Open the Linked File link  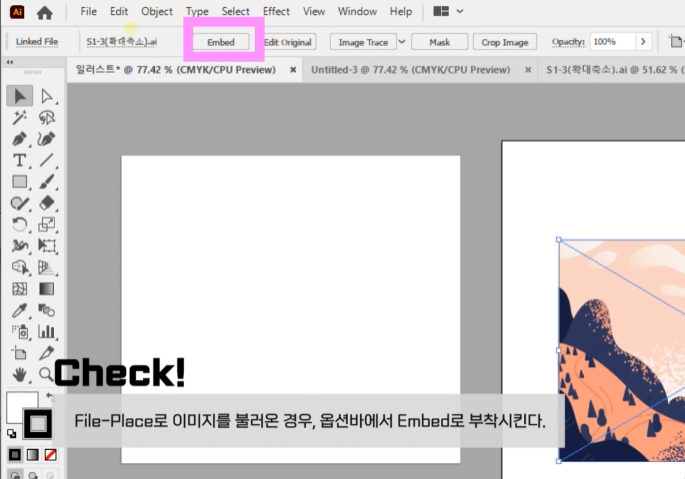tap(37, 42)
